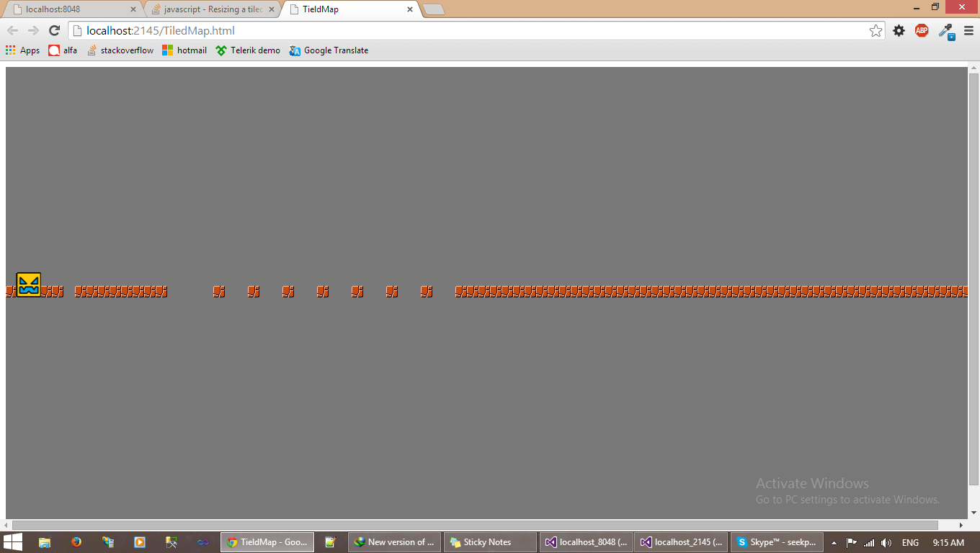The width and height of the screenshot is (980, 553).
Task: Open the New version of taskbar window
Action: [394, 542]
